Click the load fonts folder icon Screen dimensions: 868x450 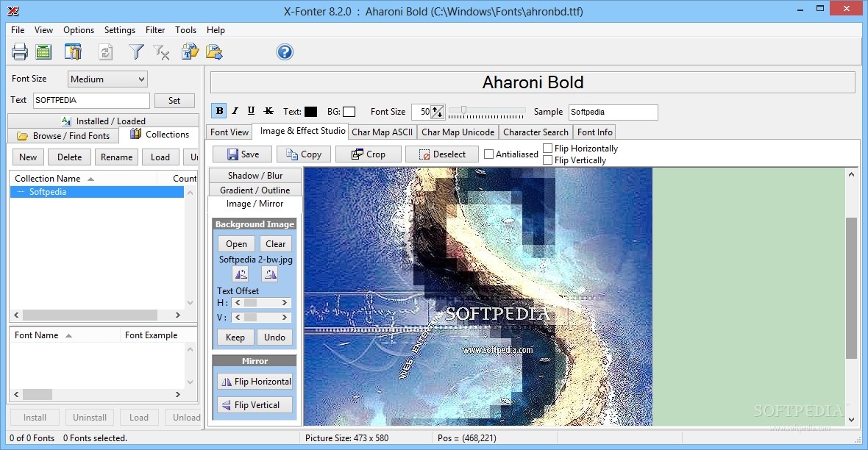point(190,52)
